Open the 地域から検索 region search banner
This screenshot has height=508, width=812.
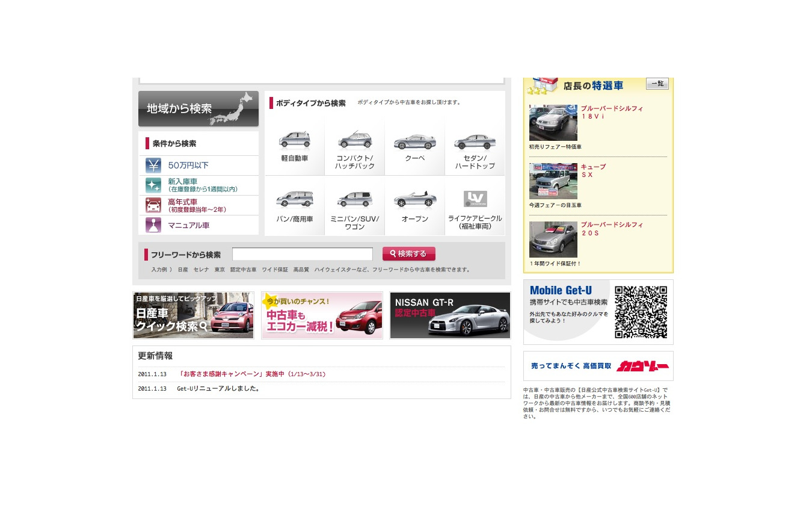pyautogui.click(x=198, y=109)
